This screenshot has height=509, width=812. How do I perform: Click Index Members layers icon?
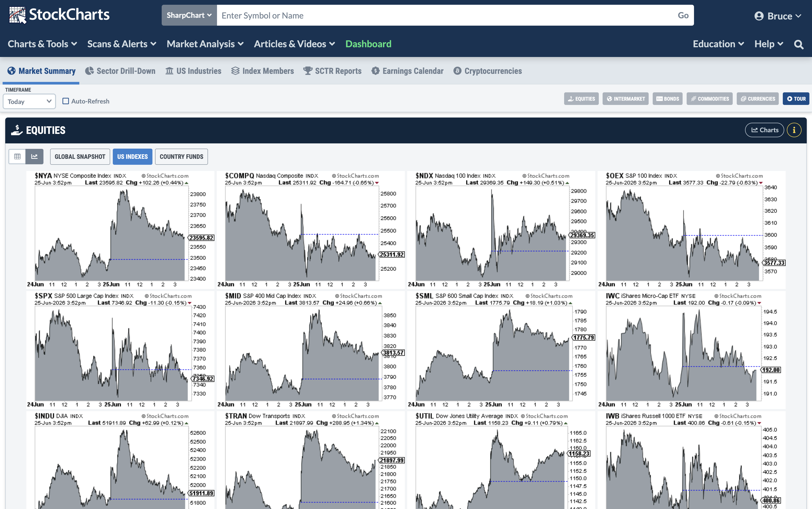coord(235,71)
